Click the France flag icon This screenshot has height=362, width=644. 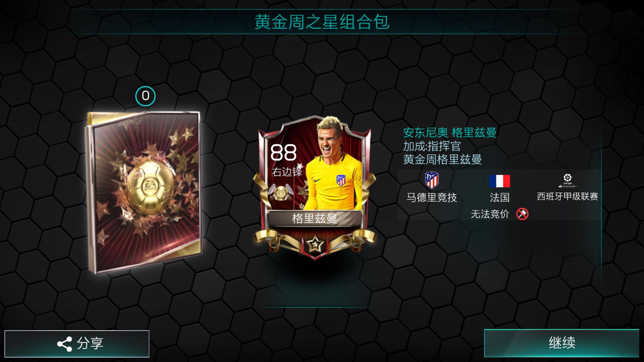(x=499, y=181)
